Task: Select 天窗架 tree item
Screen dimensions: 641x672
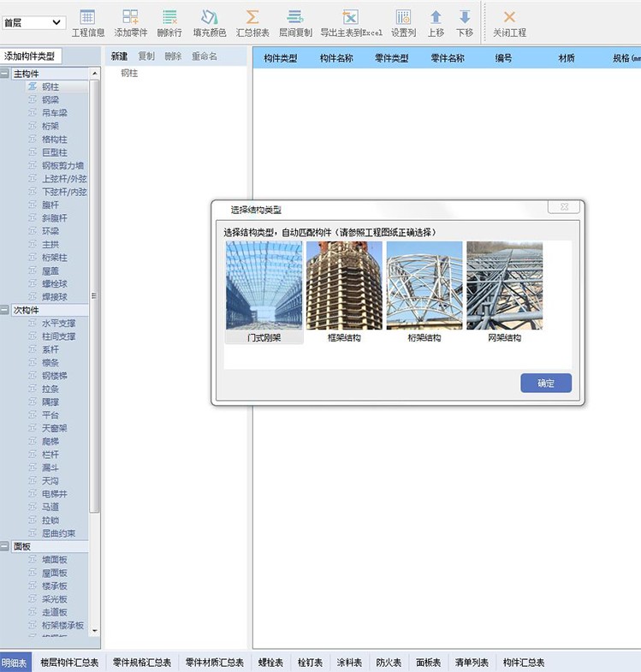Action: click(x=55, y=428)
